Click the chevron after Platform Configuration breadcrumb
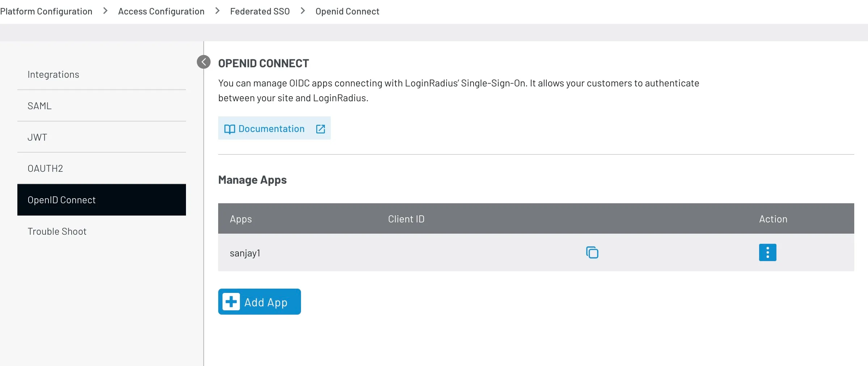Viewport: 868px width, 366px height. pyautogui.click(x=105, y=11)
